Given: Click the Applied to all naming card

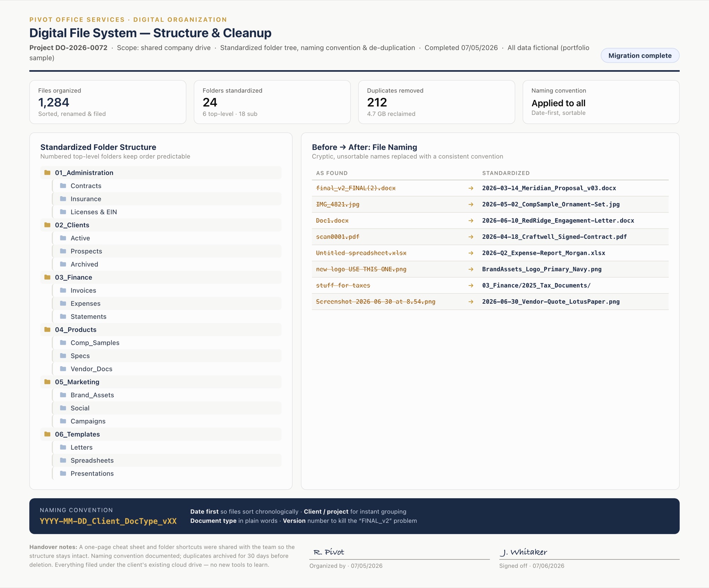Looking at the screenshot, I should (x=601, y=102).
